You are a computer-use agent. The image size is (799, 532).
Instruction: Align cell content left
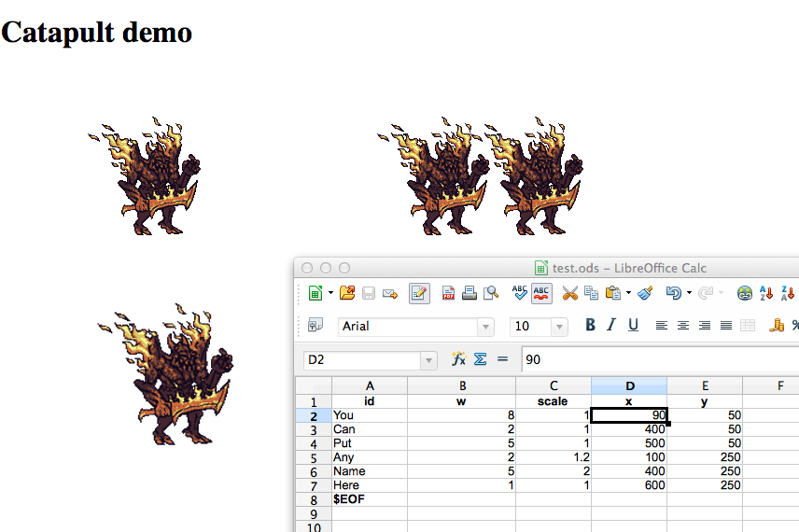(x=662, y=325)
